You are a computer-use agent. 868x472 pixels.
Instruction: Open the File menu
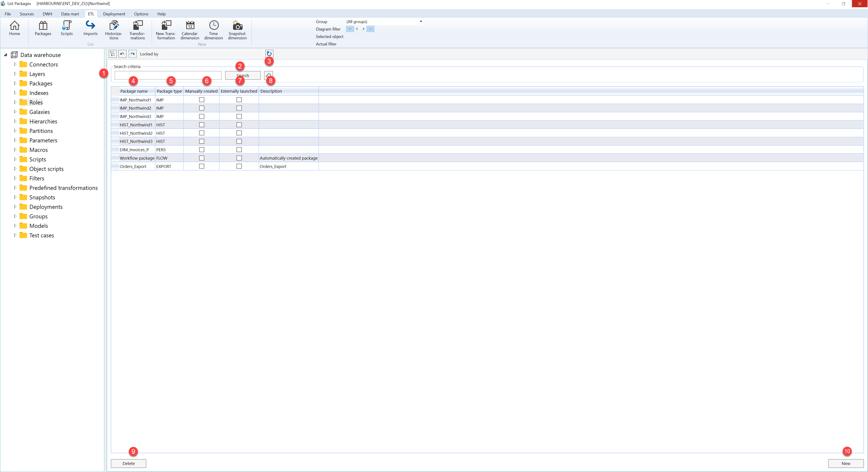8,14
